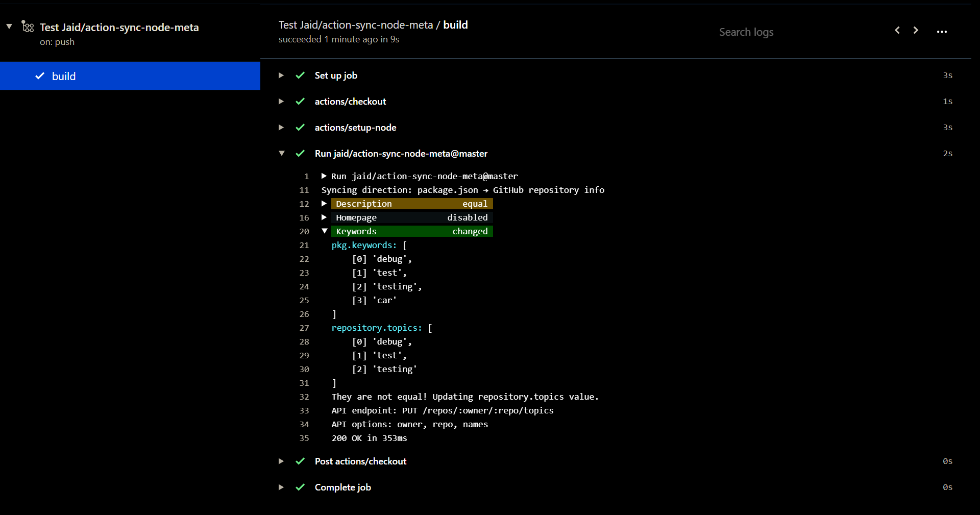
Task: Expand the Post actions/checkout step
Action: [281, 461]
